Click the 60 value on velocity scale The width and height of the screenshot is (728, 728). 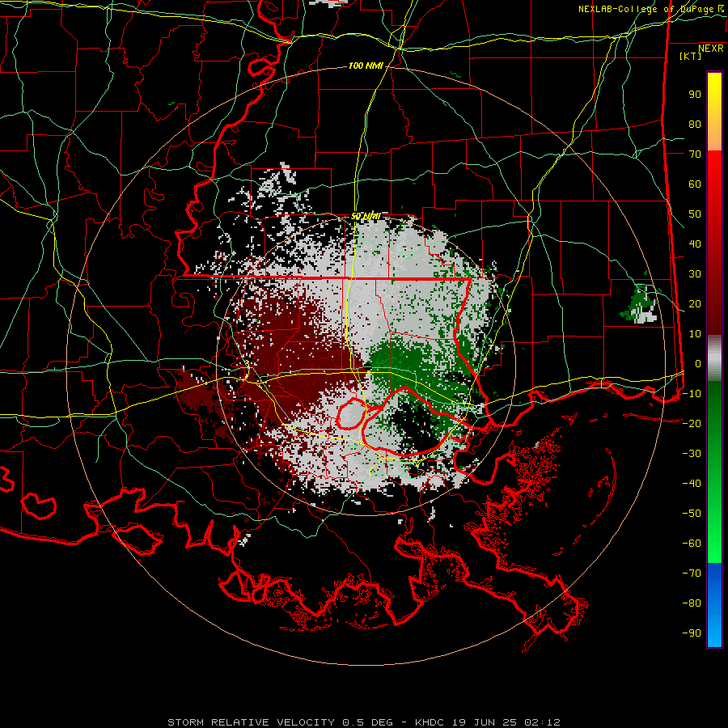tap(695, 184)
